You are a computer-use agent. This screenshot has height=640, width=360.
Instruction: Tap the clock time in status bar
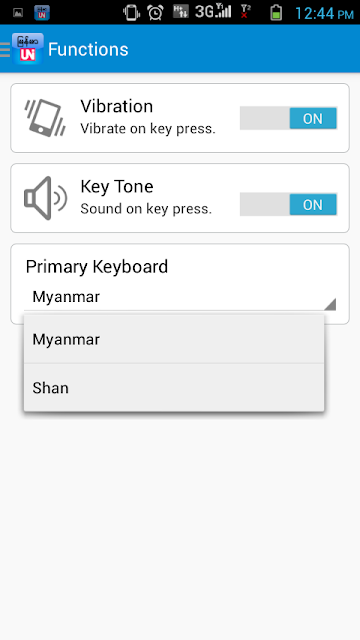tap(324, 13)
